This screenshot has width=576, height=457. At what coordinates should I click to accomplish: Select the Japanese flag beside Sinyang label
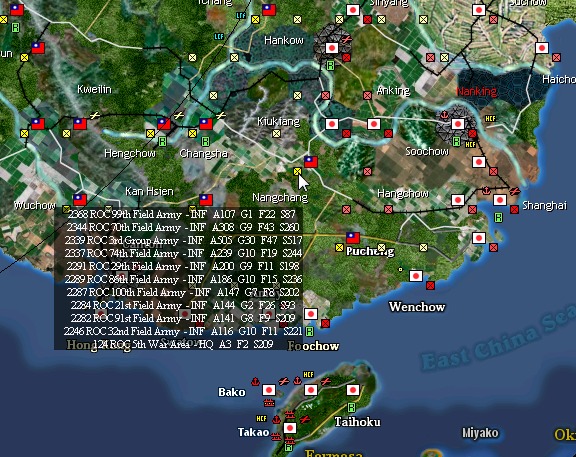[353, 10]
